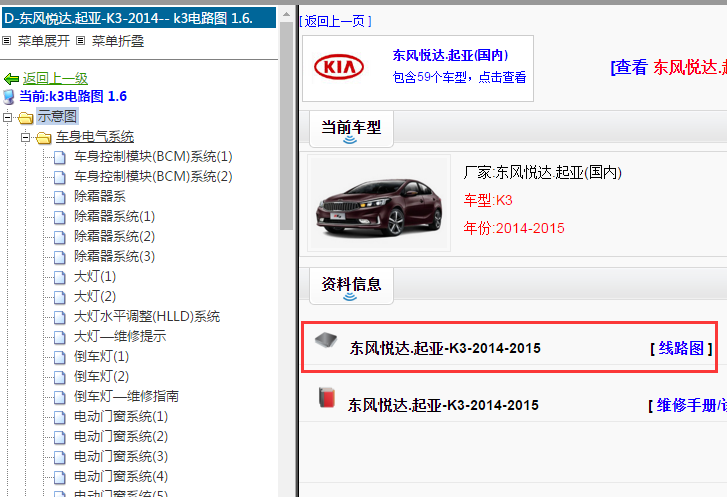Click the document icon beside 车身控制模块(BCM)系统(1)
Viewport: 727px width, 497px height.
(x=59, y=158)
